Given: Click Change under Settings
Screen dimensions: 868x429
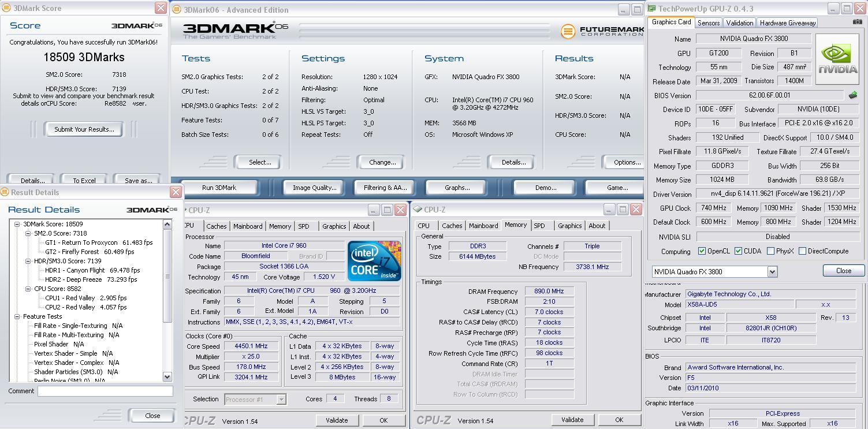Looking at the screenshot, I should (382, 162).
